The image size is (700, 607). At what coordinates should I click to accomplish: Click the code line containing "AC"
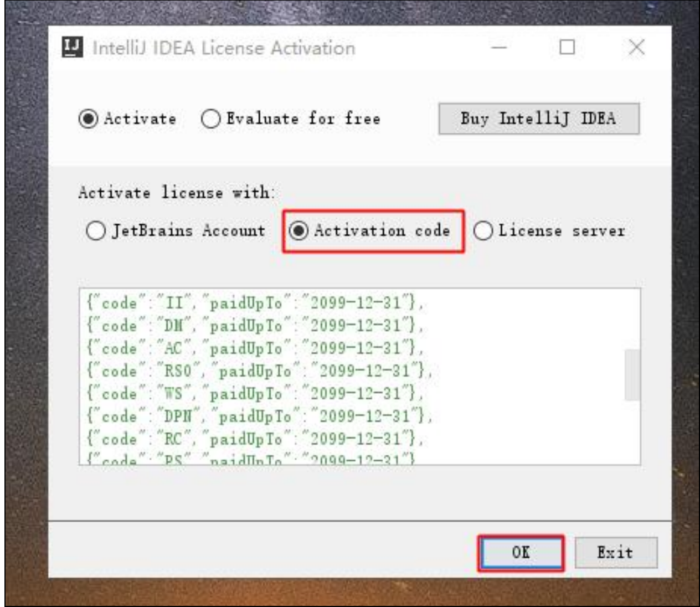pyautogui.click(x=255, y=348)
